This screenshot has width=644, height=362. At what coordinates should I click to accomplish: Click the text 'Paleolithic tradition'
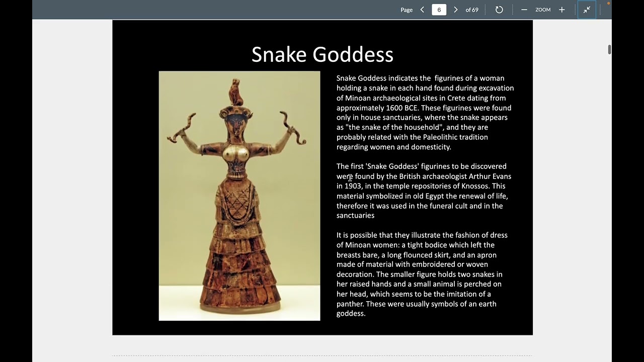[455, 137]
